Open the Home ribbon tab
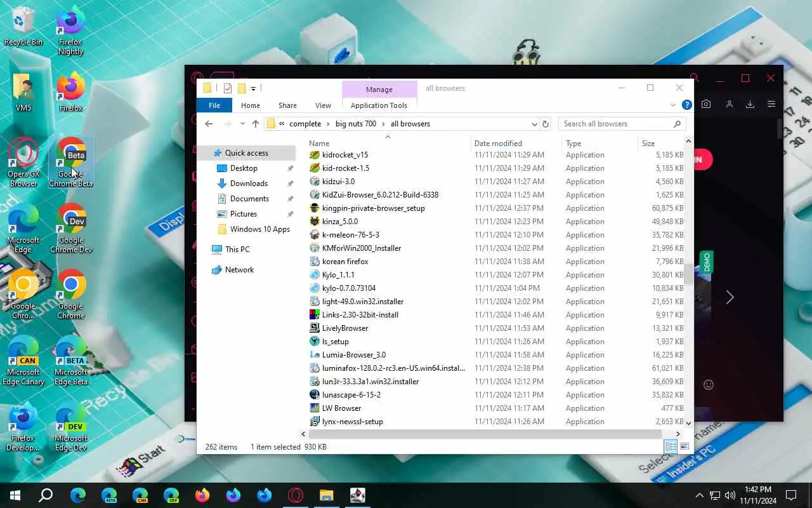 tap(250, 105)
